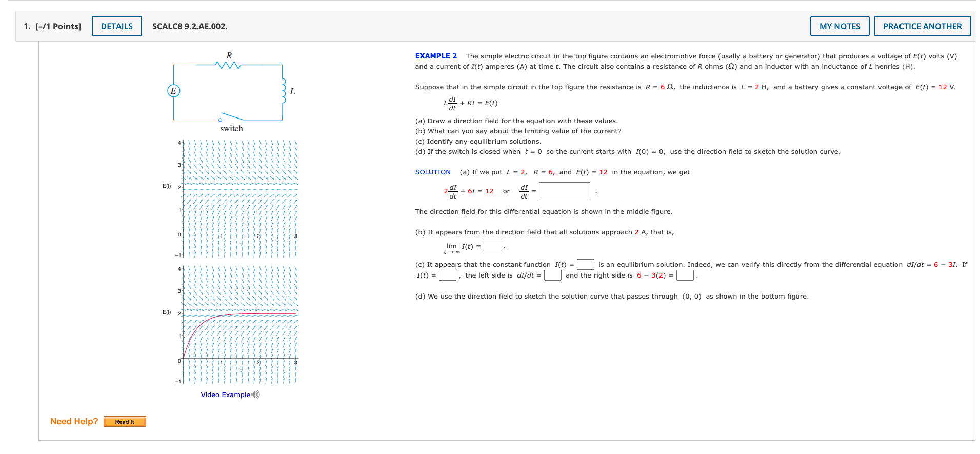
Task: Open the DETAILS button
Action: click(x=117, y=26)
